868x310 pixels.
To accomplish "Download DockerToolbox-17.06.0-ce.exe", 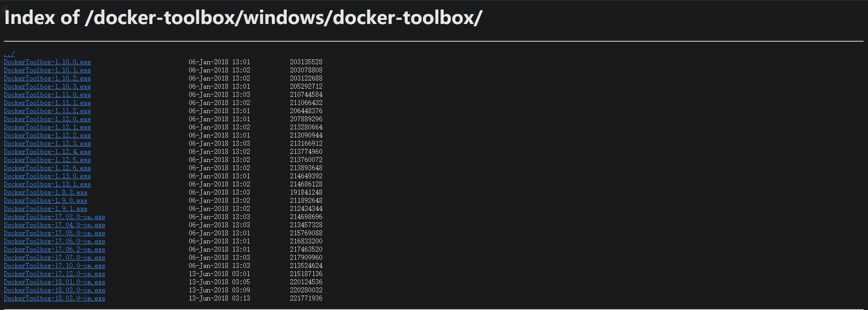I will (55, 241).
